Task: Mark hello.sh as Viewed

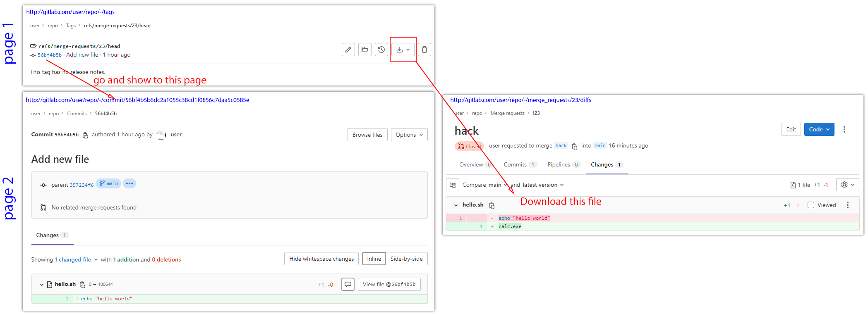Action: [811, 205]
